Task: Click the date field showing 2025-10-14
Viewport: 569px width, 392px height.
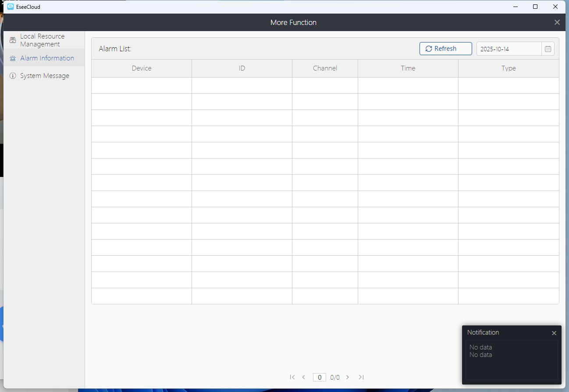Action: 509,49
